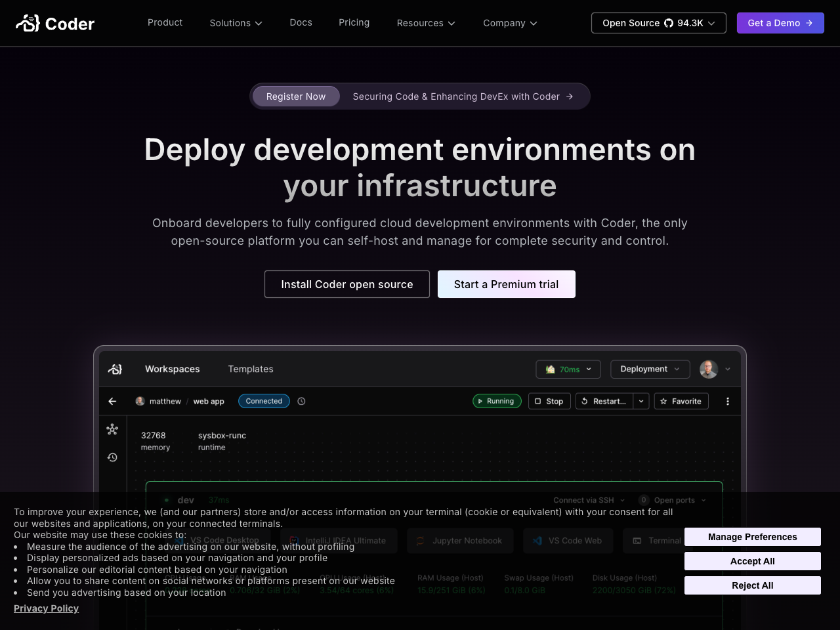Click the house icon beside 70ms

click(551, 369)
